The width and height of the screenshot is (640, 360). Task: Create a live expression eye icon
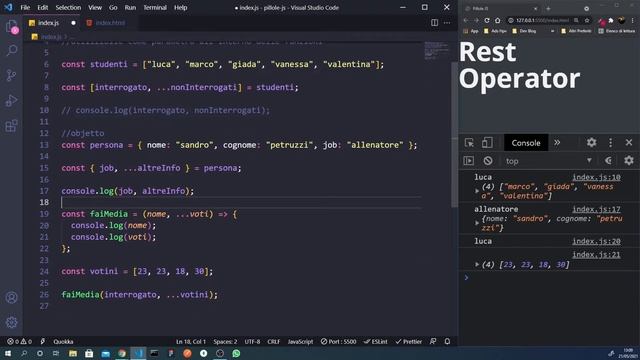tap(608, 161)
